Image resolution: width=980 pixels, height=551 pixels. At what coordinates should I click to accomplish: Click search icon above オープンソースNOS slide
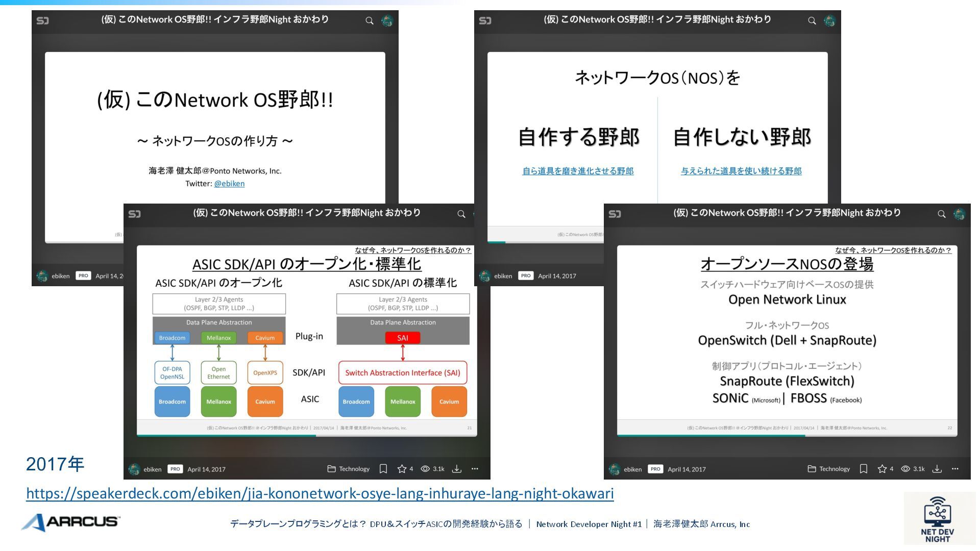click(941, 214)
